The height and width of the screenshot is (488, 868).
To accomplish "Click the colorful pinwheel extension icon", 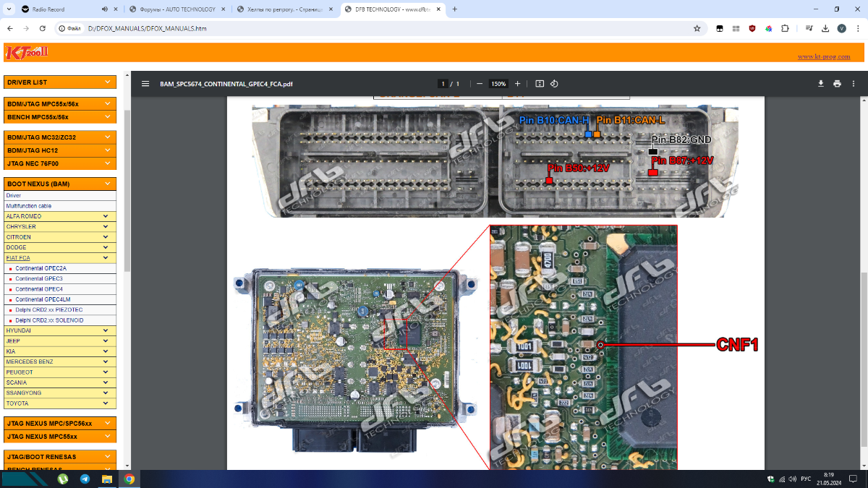I will (x=769, y=28).
